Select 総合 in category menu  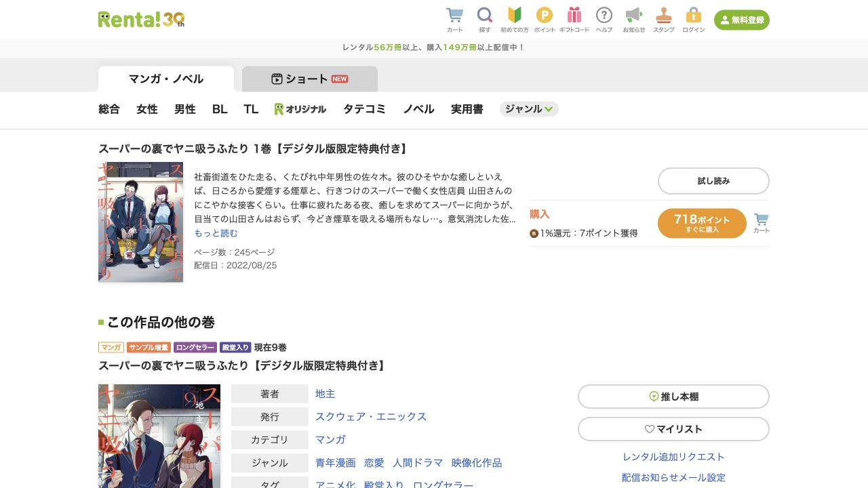(109, 109)
